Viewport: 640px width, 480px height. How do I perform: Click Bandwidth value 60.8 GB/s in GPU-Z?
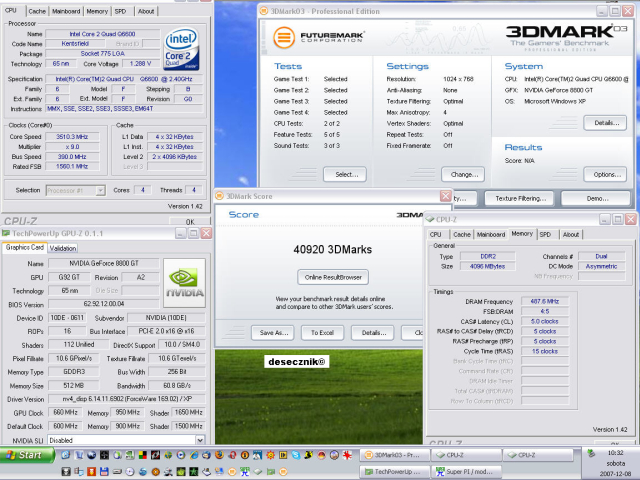[177, 385]
